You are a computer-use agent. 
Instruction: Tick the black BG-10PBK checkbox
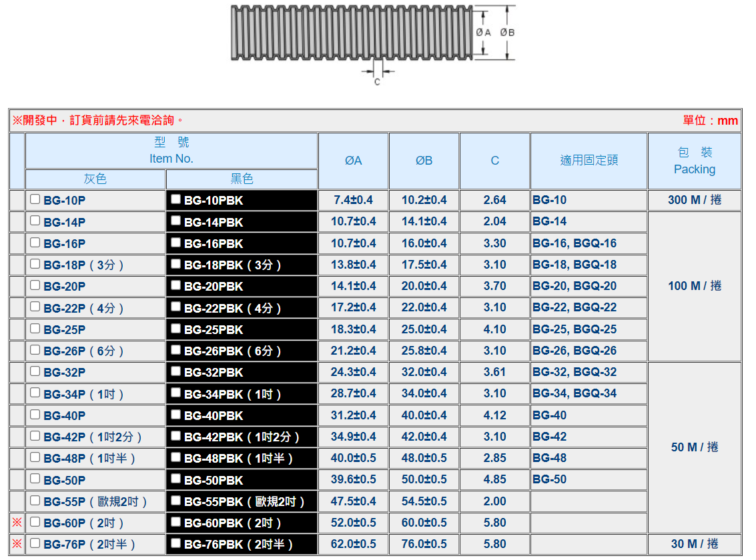pyautogui.click(x=176, y=199)
